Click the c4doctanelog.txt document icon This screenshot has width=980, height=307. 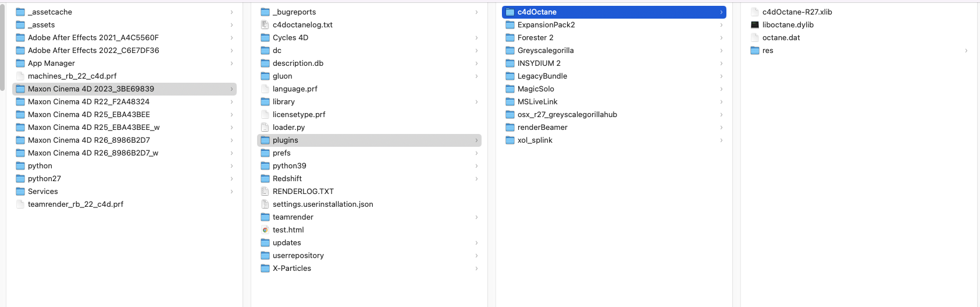[265, 24]
